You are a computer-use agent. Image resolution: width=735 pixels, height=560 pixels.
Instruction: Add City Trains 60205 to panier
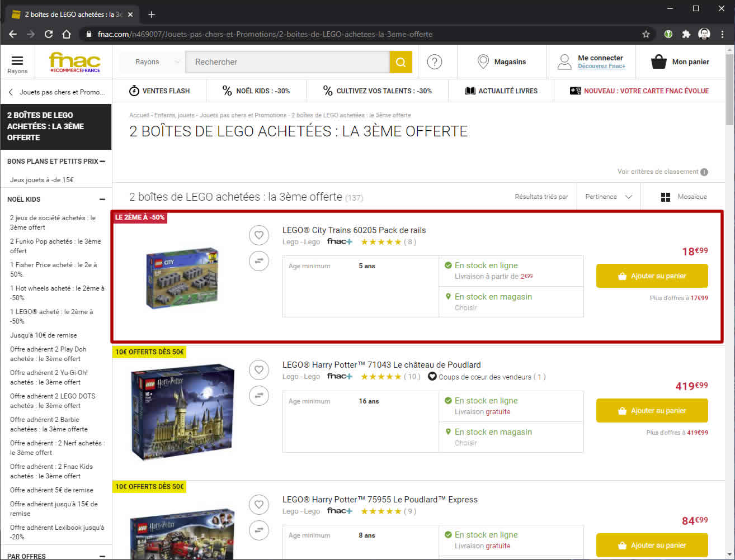[652, 276]
